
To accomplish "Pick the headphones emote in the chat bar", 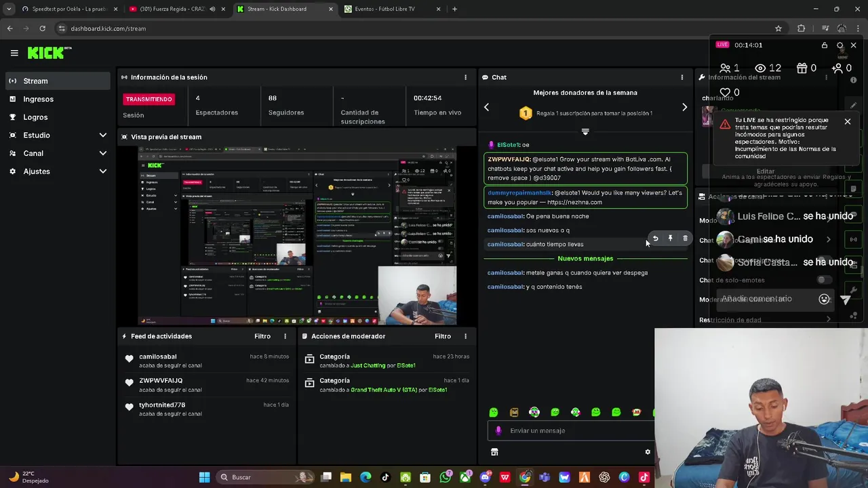I will (534, 412).
